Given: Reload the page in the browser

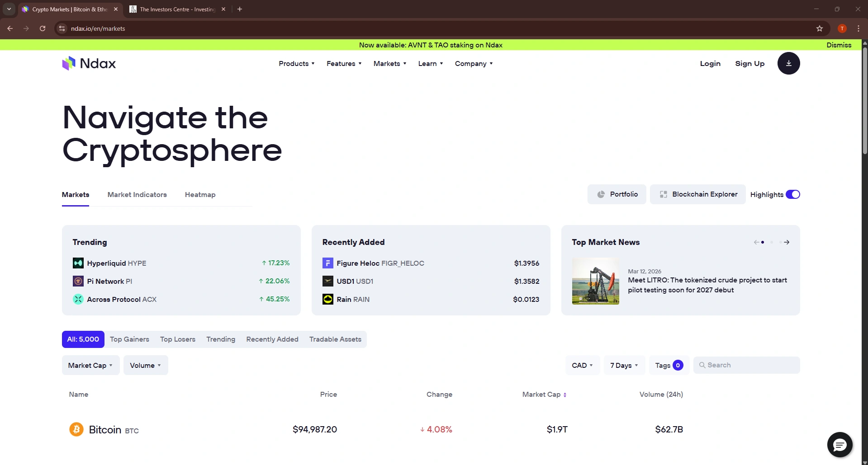Looking at the screenshot, I should [x=43, y=28].
